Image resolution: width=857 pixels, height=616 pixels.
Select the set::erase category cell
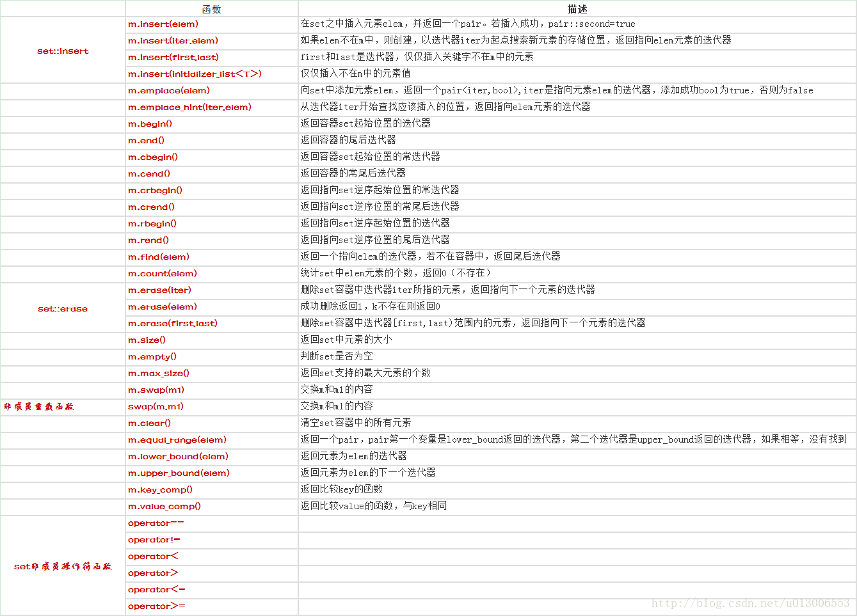(63, 308)
